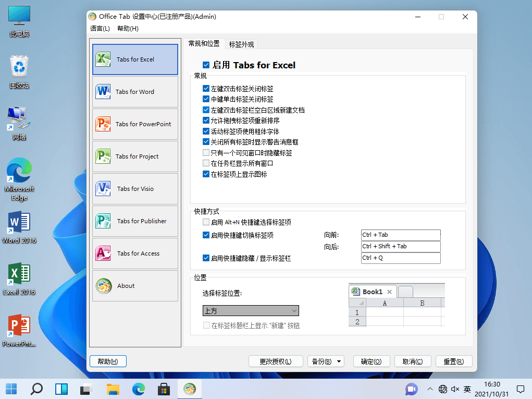The height and width of the screenshot is (399, 532).
Task: Open Task View from taskbar
Action: pos(86,389)
